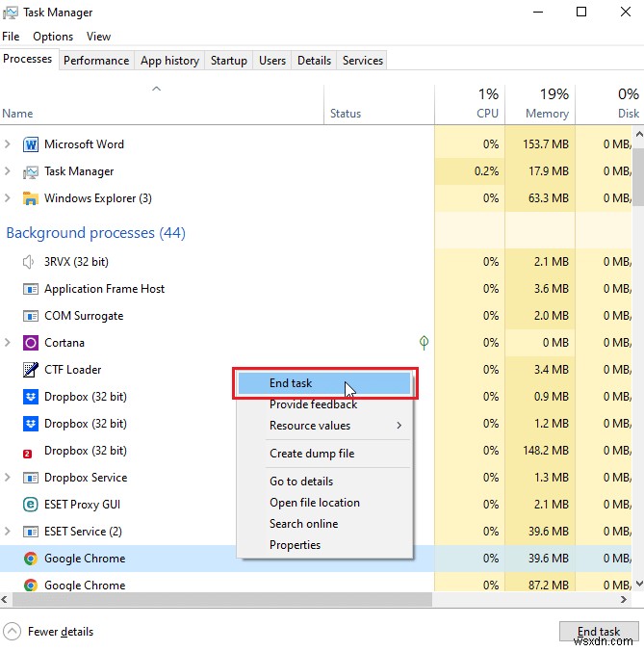Choose End task in the context menu
The width and height of the screenshot is (644, 651).
tap(324, 383)
